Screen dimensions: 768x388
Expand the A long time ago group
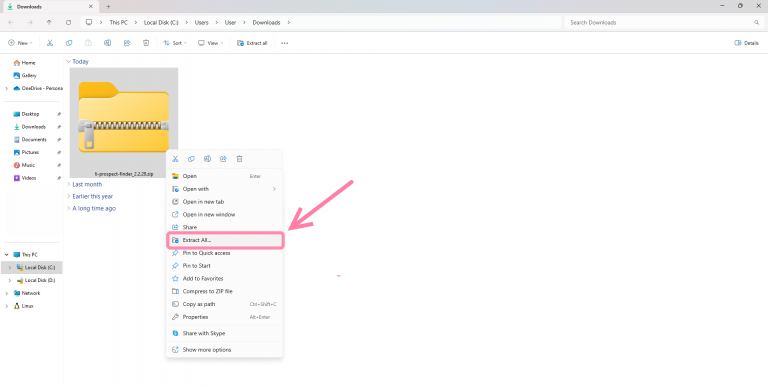click(x=69, y=208)
